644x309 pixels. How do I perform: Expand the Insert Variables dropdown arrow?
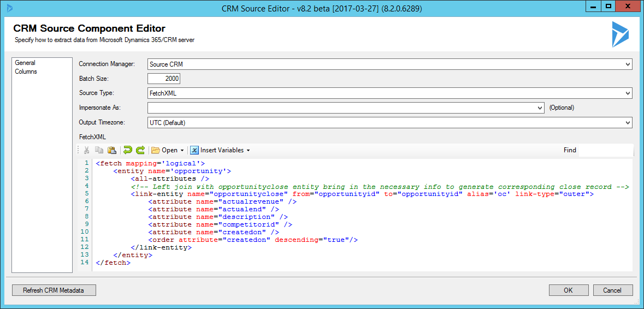point(248,151)
